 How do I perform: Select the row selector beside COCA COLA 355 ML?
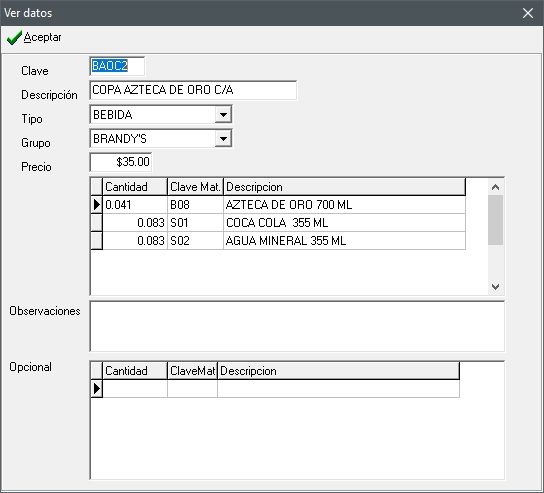coord(96,223)
